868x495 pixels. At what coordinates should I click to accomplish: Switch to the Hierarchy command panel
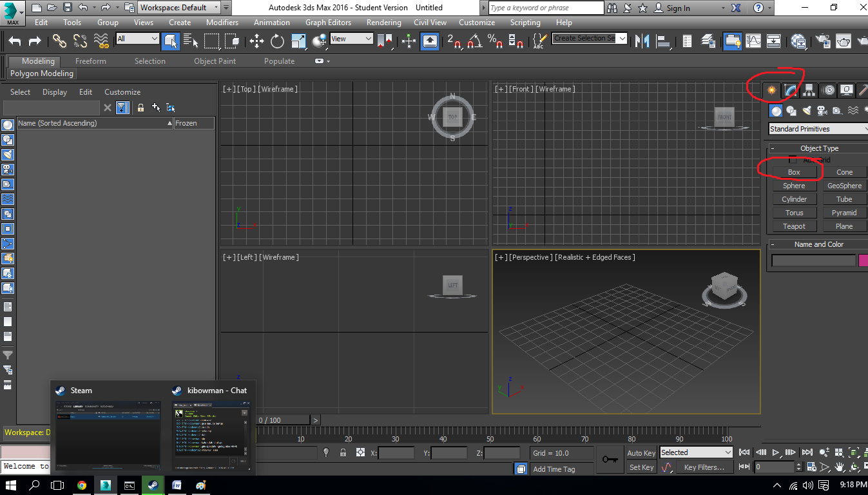tap(809, 90)
